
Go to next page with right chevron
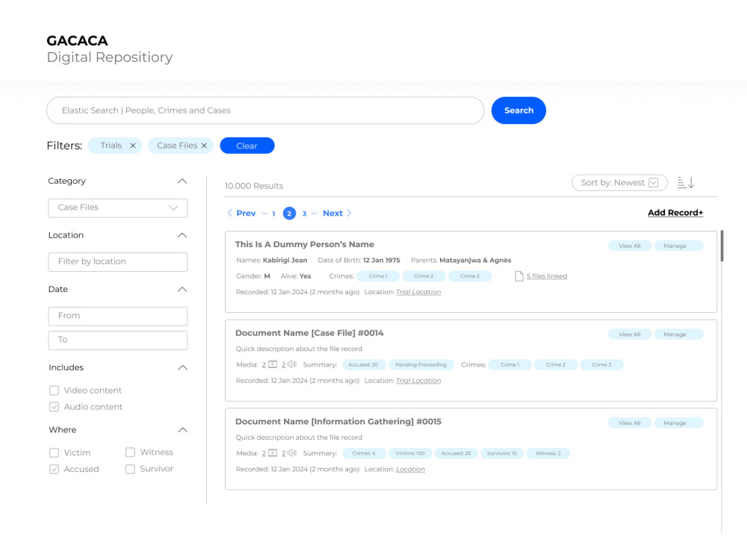349,213
